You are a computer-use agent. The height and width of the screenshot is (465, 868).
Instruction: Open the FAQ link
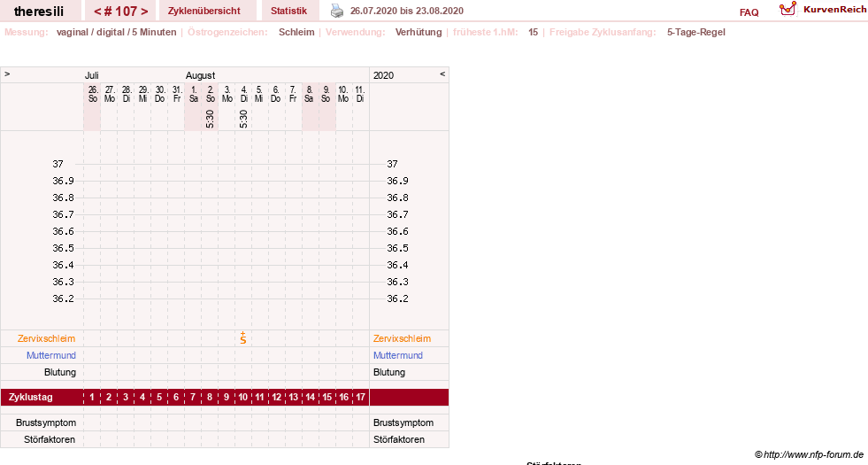click(x=749, y=12)
